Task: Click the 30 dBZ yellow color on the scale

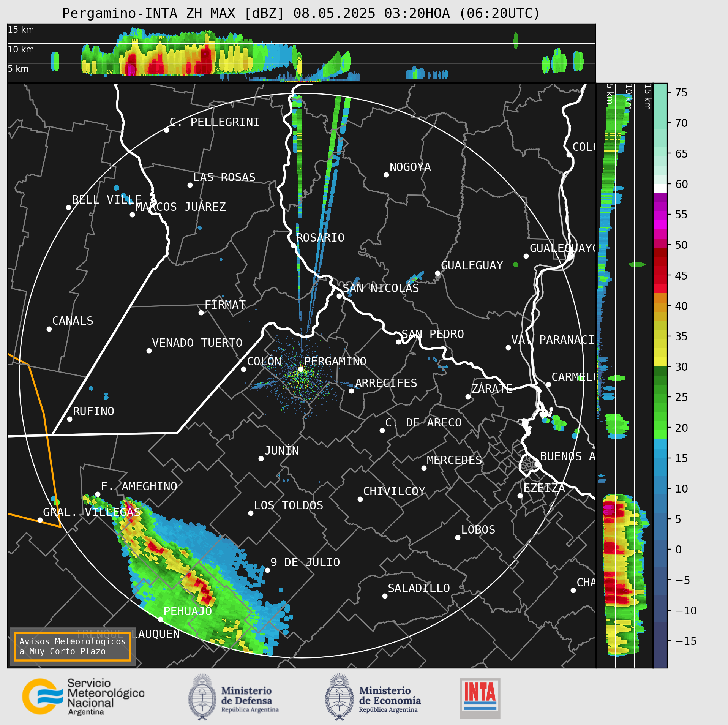Action: click(x=660, y=362)
